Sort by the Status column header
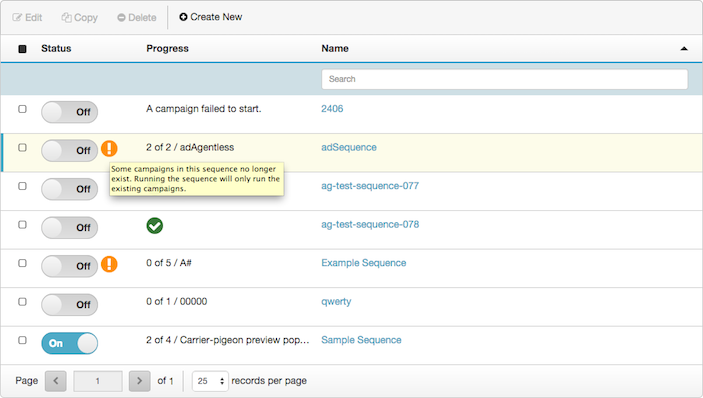The image size is (703, 398). (56, 48)
